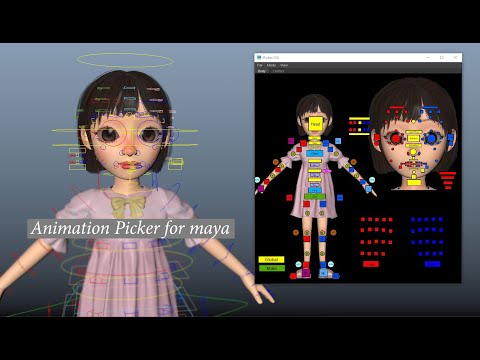Select the yellow nose circle on the face

(x=413, y=152)
